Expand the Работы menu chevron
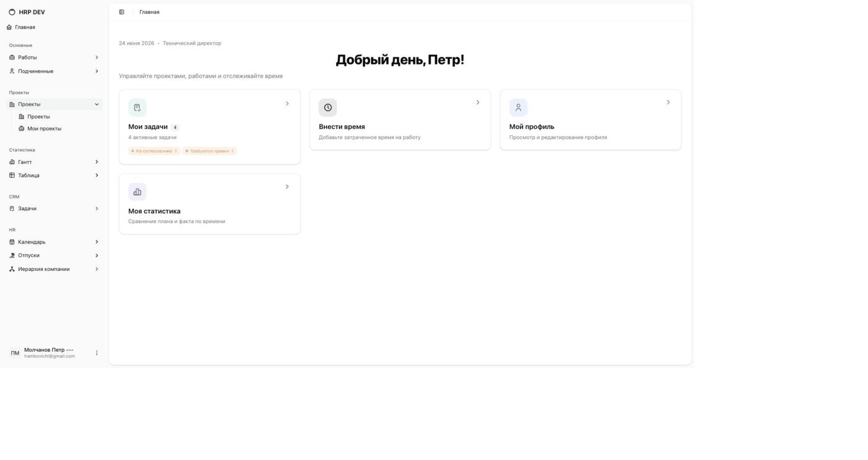This screenshot has width=868, height=460. [97, 58]
